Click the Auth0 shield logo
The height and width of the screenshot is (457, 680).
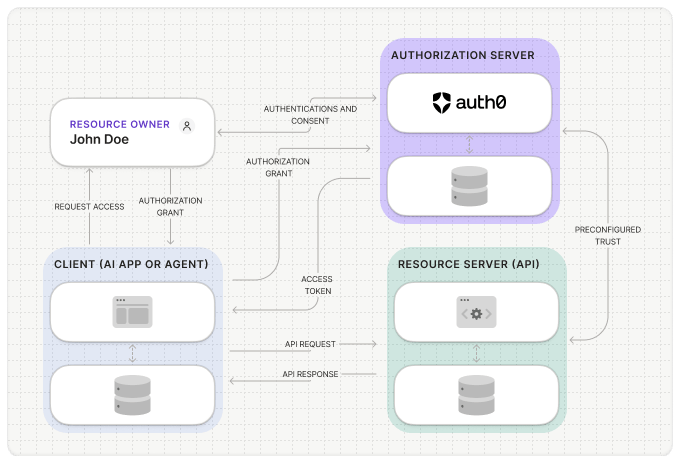(x=441, y=103)
